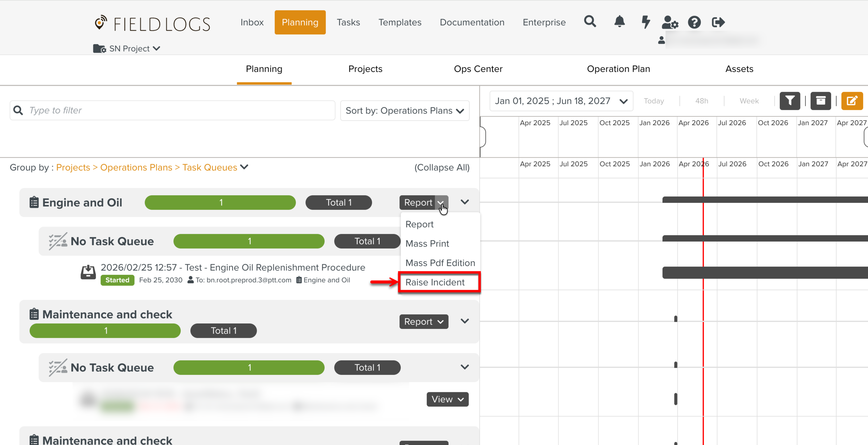The width and height of the screenshot is (868, 445).
Task: Click the Week timeline button
Action: (x=749, y=101)
